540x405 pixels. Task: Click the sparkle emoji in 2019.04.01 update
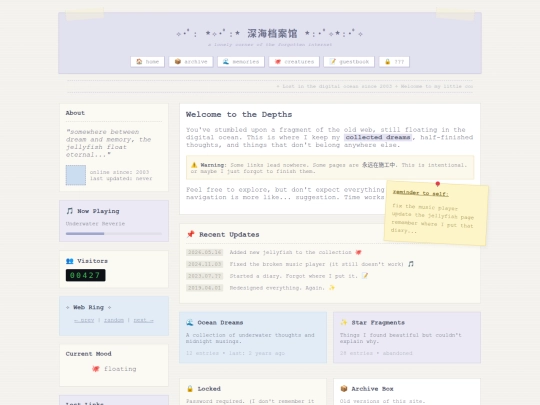point(332,288)
